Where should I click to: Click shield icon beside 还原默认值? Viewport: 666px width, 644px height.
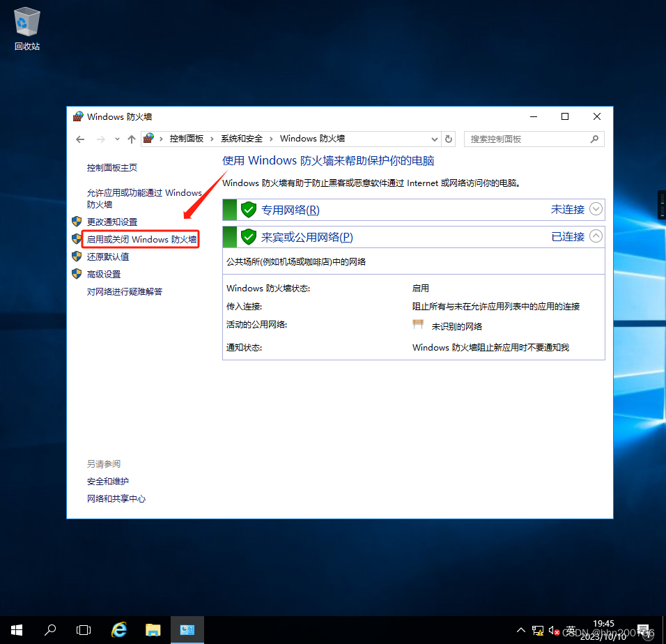(77, 256)
